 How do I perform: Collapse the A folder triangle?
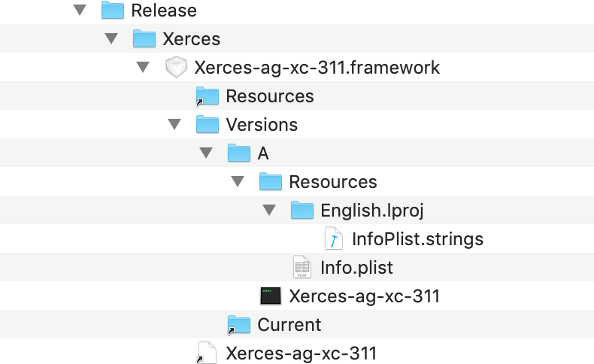coord(205,153)
